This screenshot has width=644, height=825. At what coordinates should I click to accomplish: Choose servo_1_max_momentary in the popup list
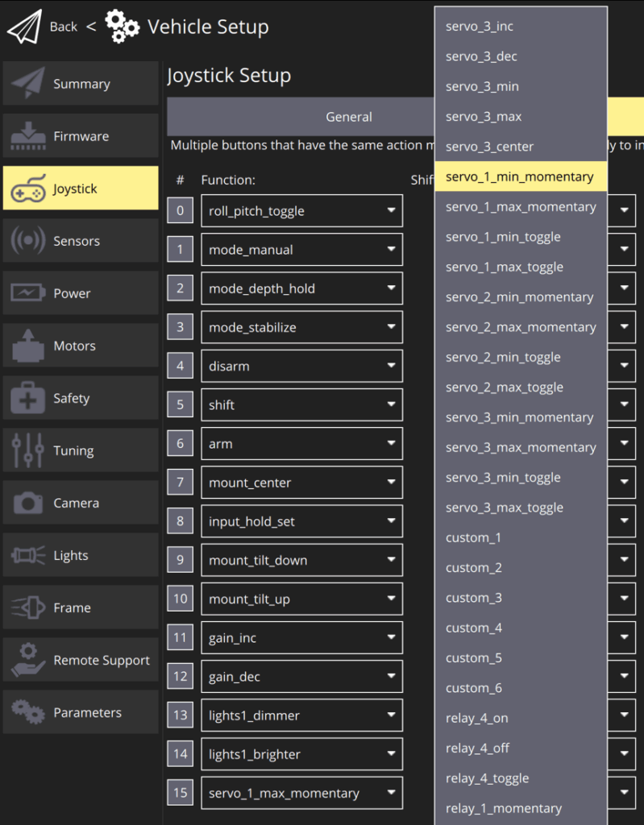tap(521, 207)
